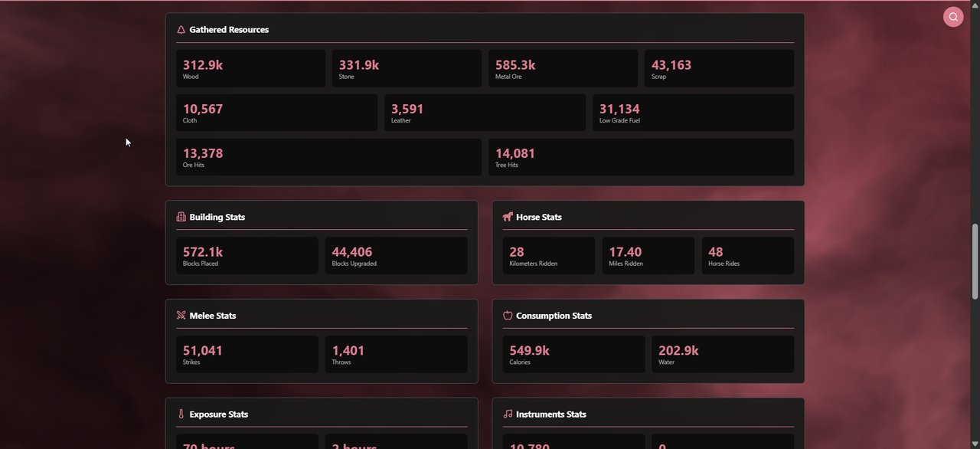
Task: Click the 1,401 Throws value
Action: click(x=348, y=351)
